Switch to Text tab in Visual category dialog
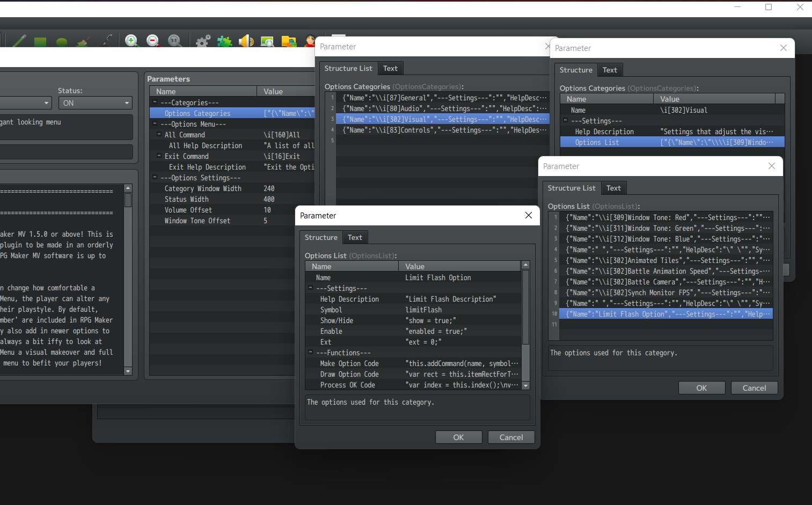812x505 pixels. (x=610, y=70)
